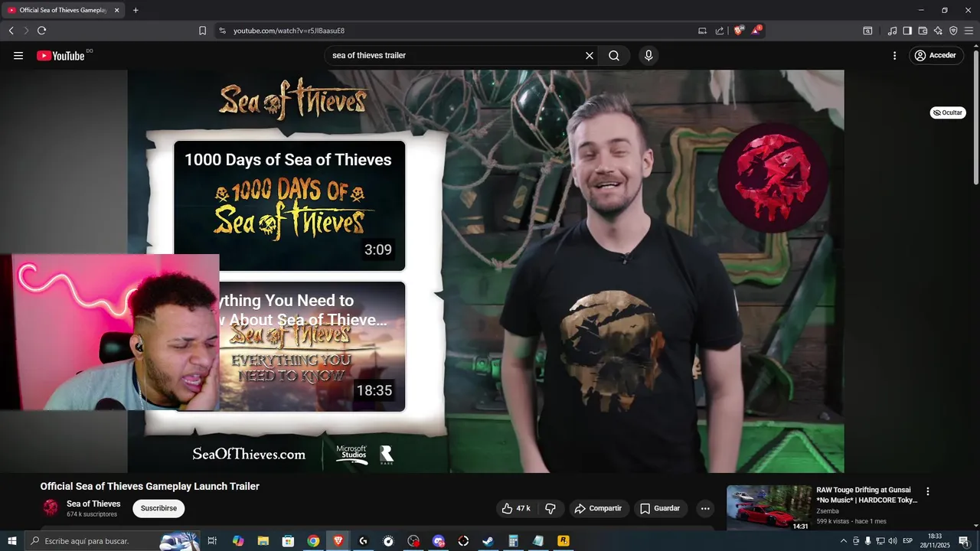Open RAW Touge Drifting video thumbnail
Image resolution: width=980 pixels, height=551 pixels.
[769, 507]
